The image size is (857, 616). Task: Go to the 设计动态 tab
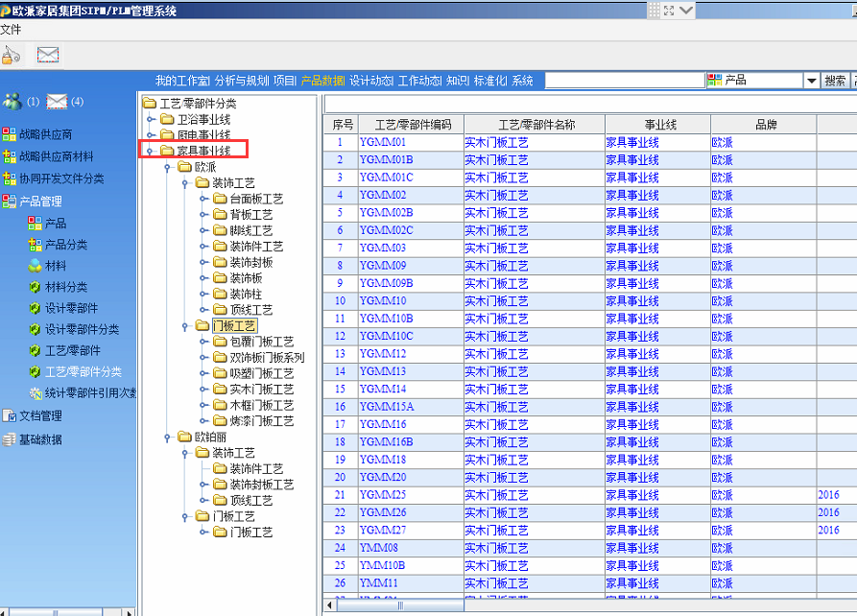coord(370,81)
